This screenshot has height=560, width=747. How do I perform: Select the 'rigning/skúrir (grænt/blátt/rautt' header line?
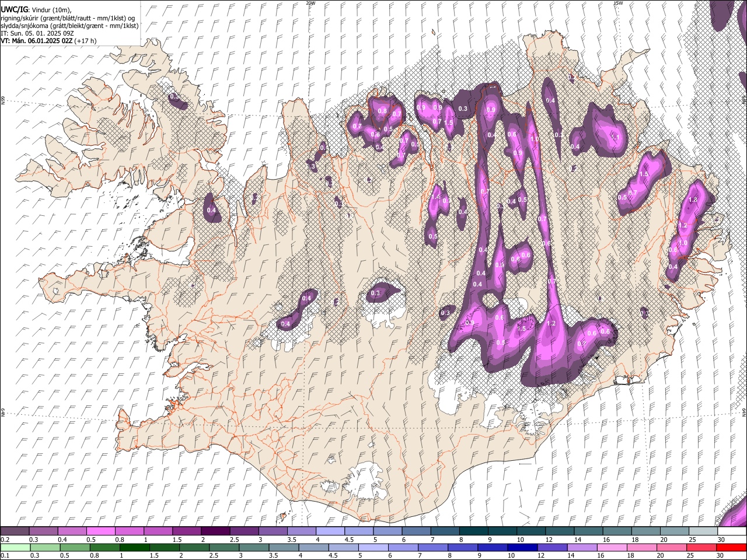(x=67, y=18)
